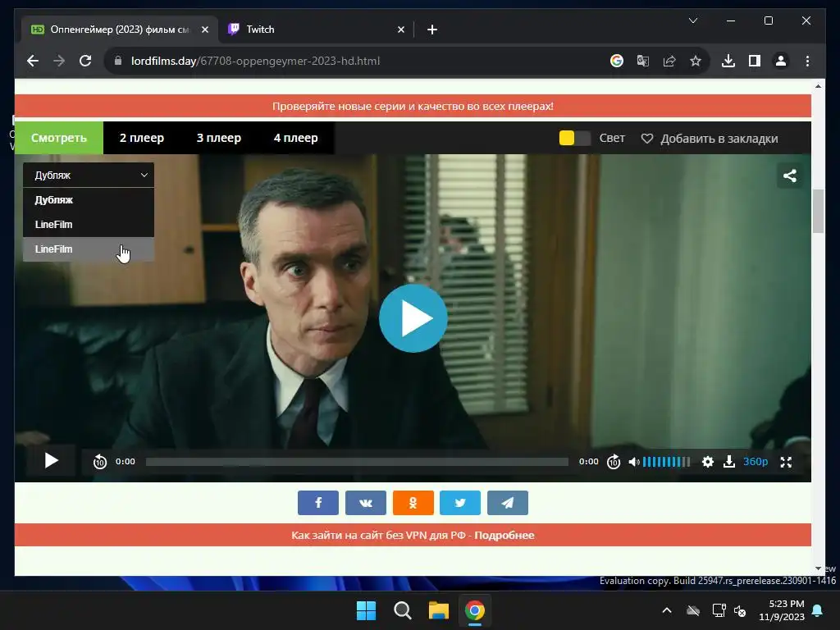The image size is (840, 630).
Task: Click the share icon on the video
Action: coord(790,176)
